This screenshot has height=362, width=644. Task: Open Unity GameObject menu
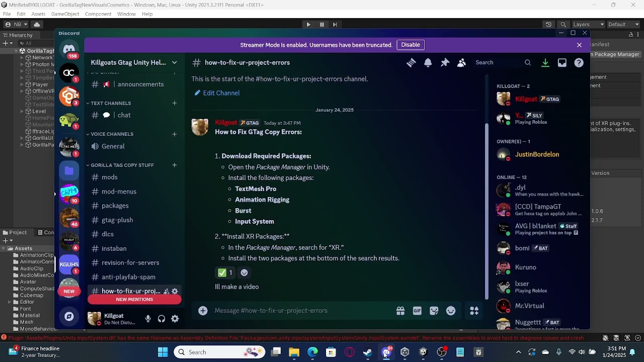point(65,14)
